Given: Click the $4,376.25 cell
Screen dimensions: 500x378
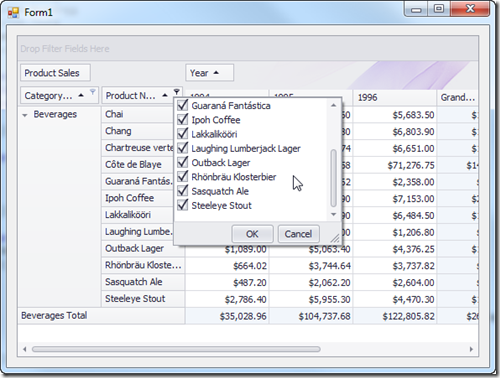Looking at the screenshot, I should tap(395, 249).
